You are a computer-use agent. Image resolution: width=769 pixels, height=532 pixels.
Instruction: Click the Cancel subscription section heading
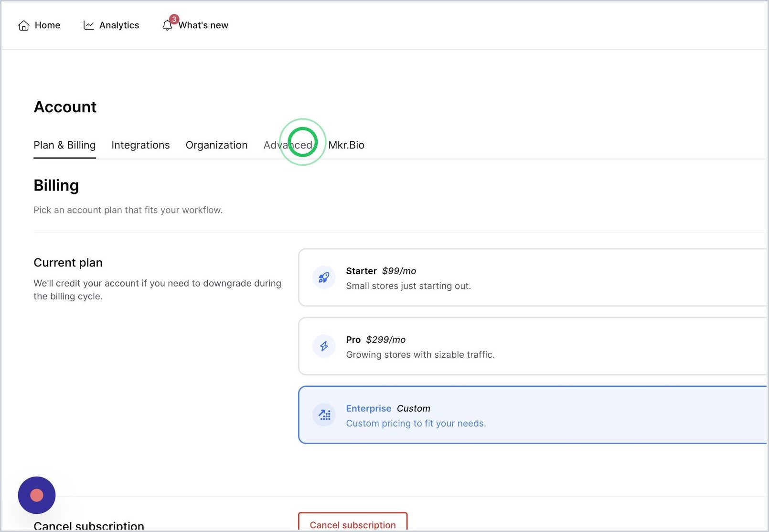point(89,525)
